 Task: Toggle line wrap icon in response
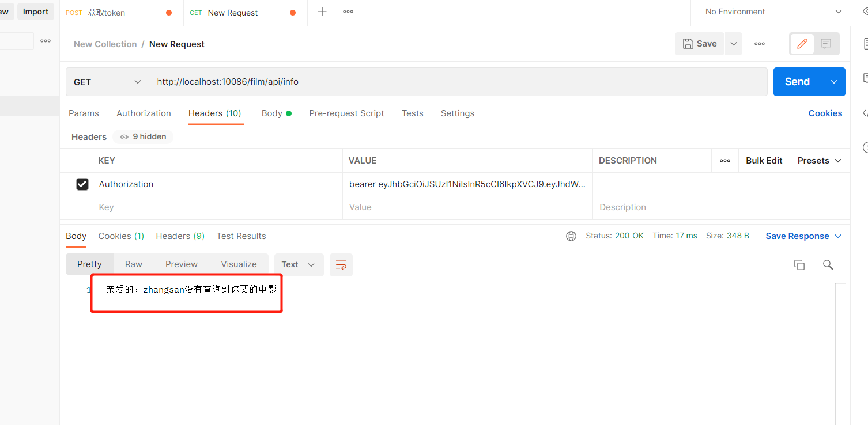pos(341,265)
